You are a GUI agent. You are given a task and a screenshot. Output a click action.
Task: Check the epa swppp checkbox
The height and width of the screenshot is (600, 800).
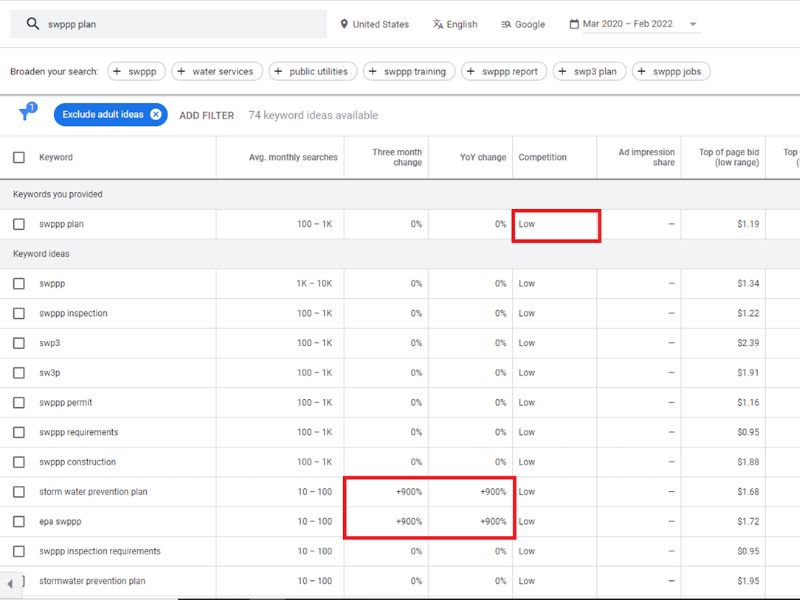(x=19, y=521)
